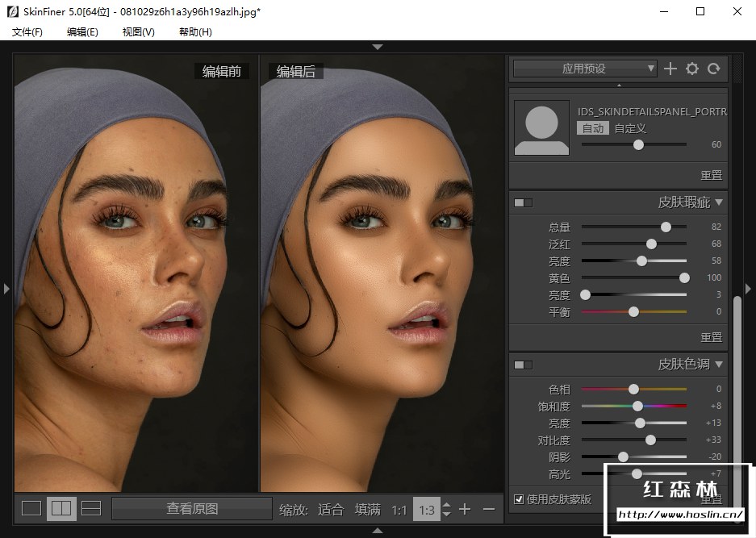
Task: Open preset settings gear icon
Action: click(x=691, y=69)
